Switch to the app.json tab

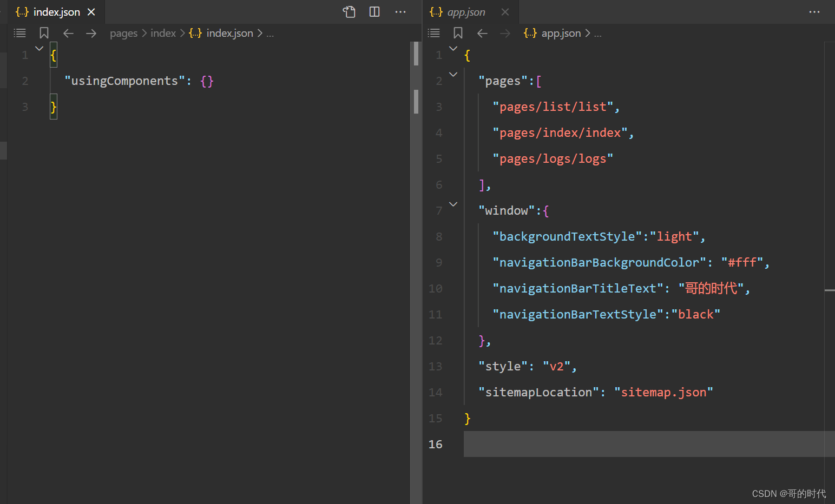[466, 12]
